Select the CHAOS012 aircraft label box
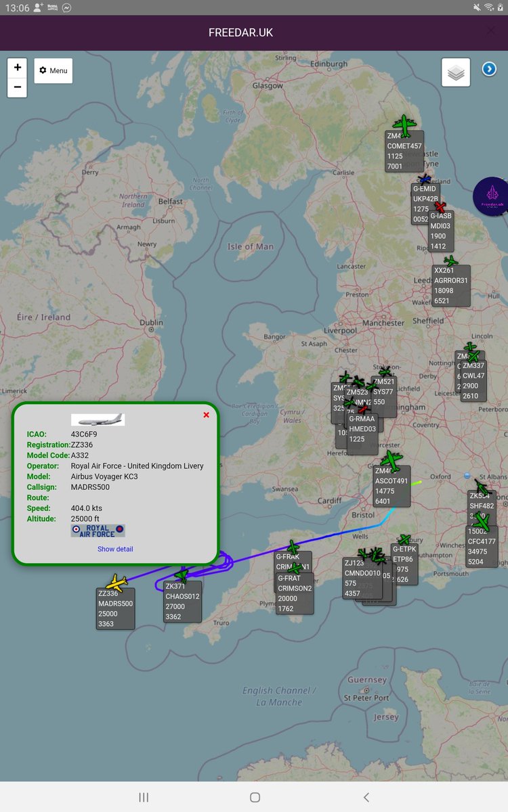508x812 pixels. [183, 602]
